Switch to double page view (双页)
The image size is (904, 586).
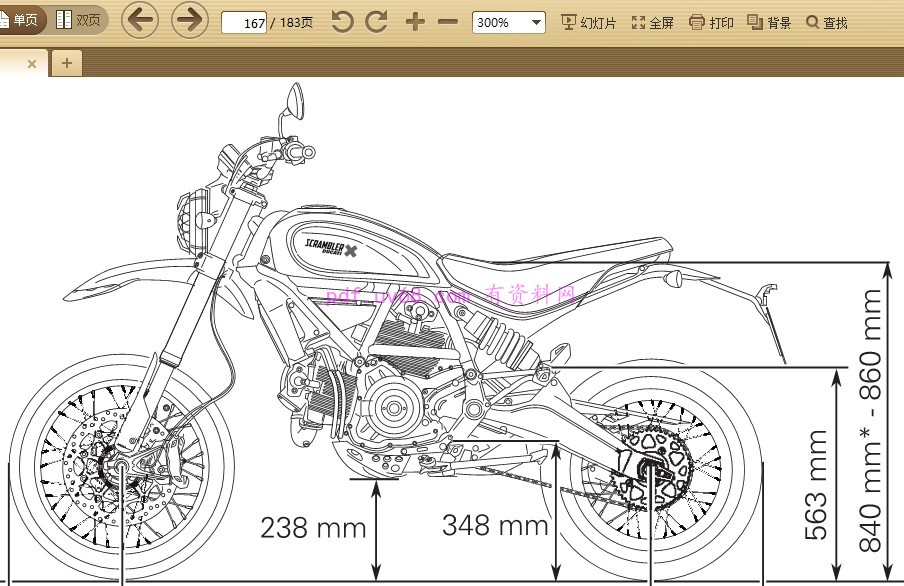(x=79, y=20)
